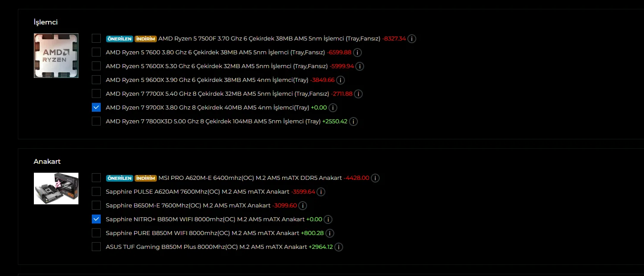Click the AMD Ryzen processor thumbnail

tap(56, 56)
